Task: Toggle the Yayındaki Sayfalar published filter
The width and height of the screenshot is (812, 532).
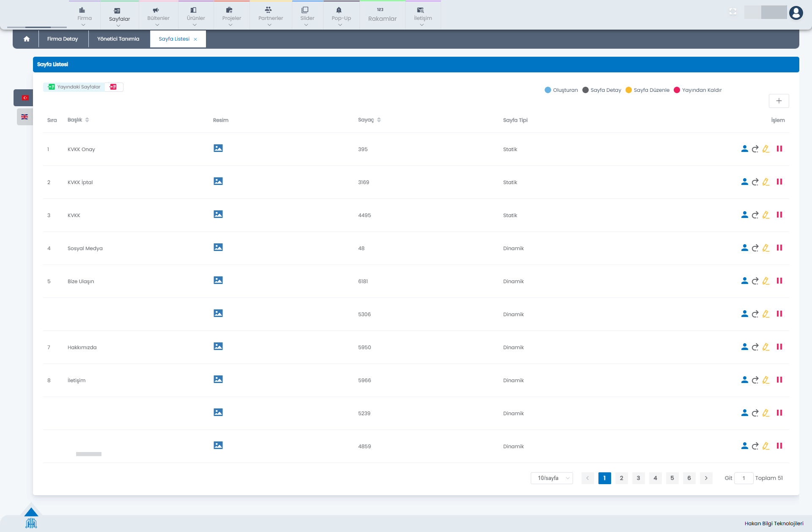Action: click(x=74, y=87)
